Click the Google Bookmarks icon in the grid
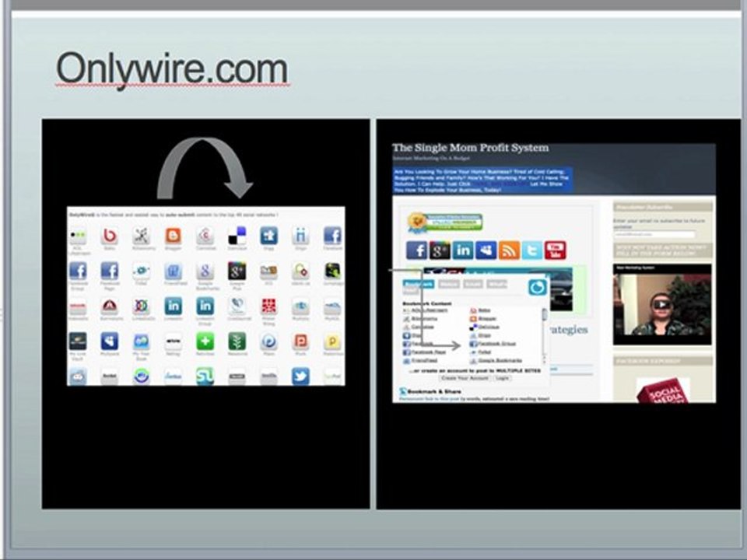Viewport: 747px width, 560px height. pos(205,271)
